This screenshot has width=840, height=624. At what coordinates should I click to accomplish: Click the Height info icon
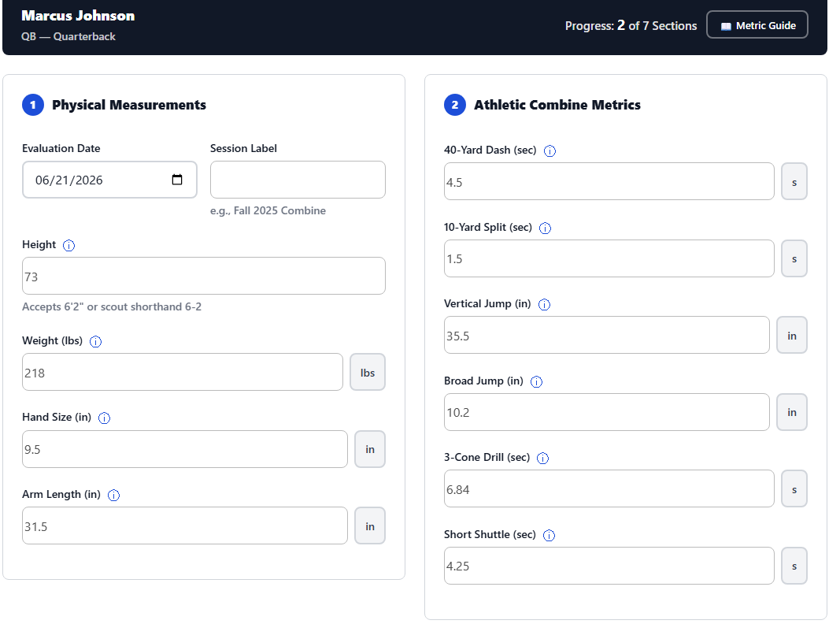[x=68, y=246]
